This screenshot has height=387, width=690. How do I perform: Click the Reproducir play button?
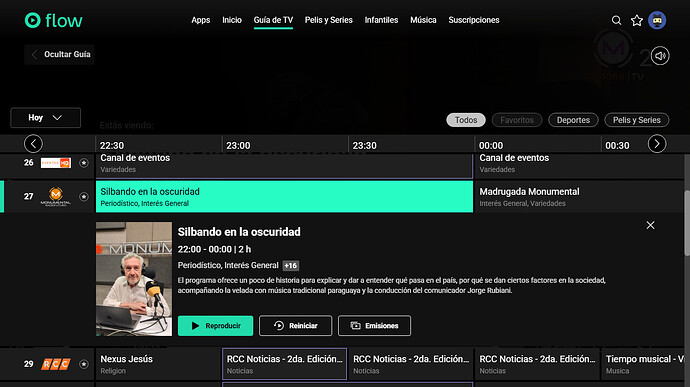pyautogui.click(x=216, y=326)
